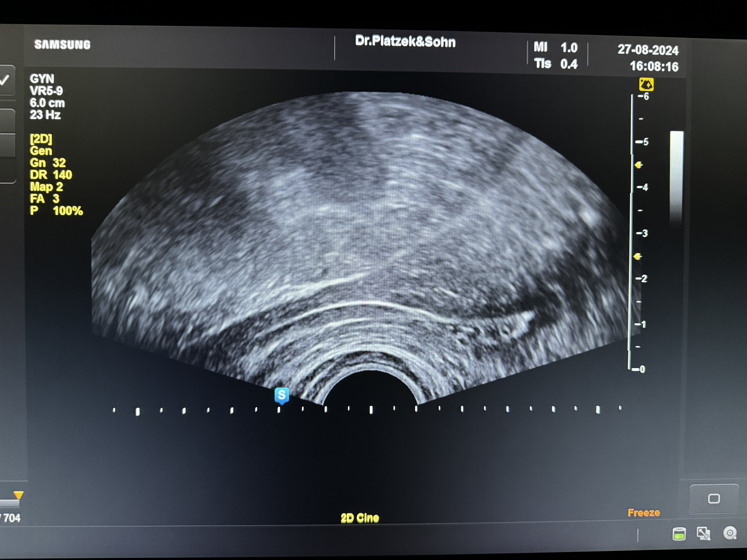747x560 pixels.
Task: Click the Samsung logo
Action: tap(63, 45)
